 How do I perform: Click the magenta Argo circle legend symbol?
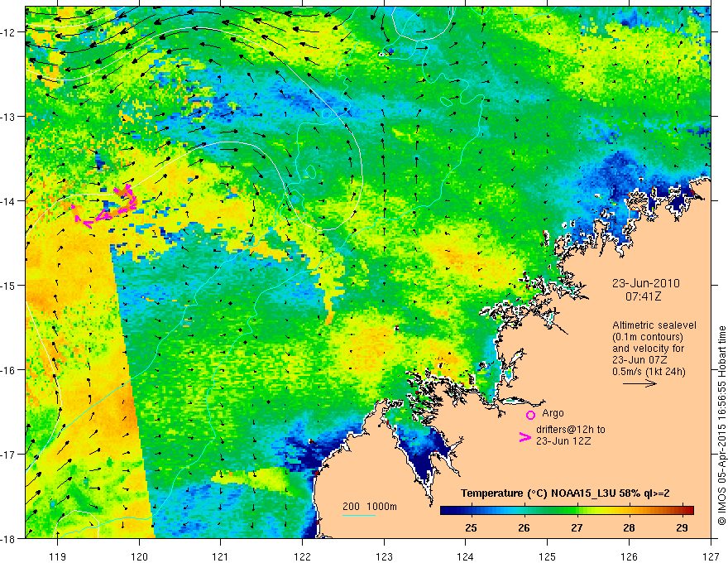pos(530,415)
